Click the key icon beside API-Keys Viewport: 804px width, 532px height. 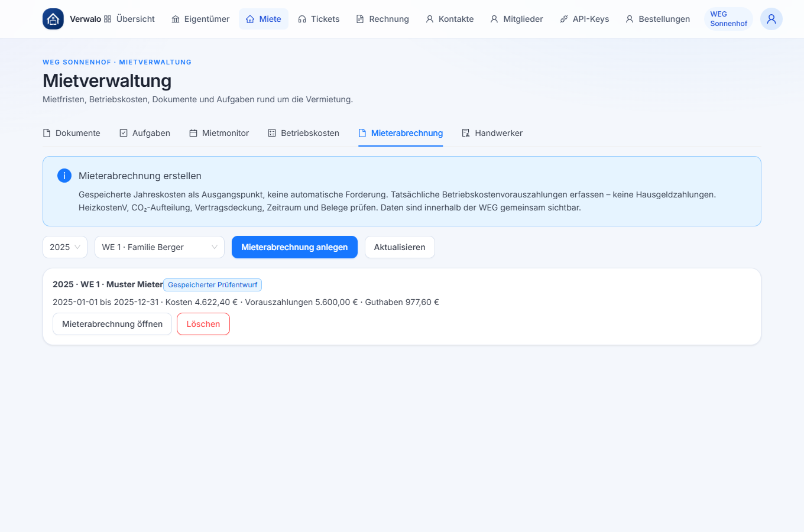(x=564, y=19)
